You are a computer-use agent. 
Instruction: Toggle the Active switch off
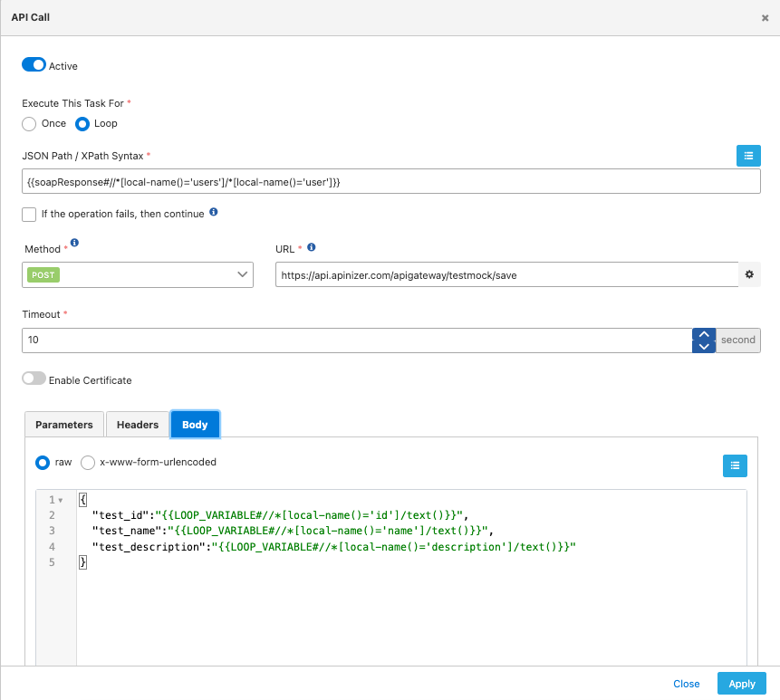coord(34,65)
